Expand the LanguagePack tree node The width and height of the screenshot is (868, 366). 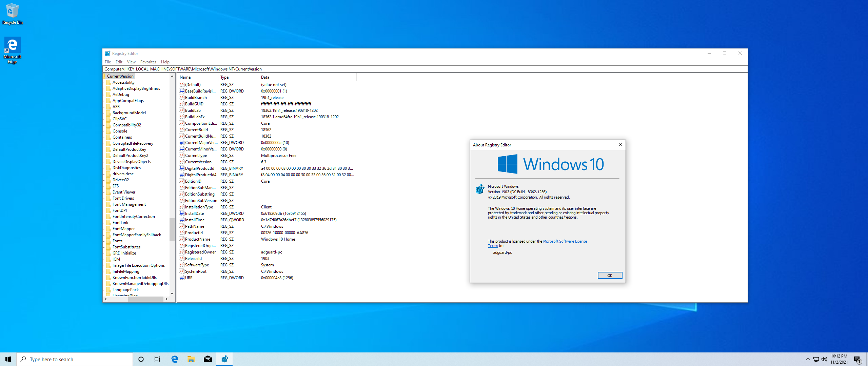[104, 290]
